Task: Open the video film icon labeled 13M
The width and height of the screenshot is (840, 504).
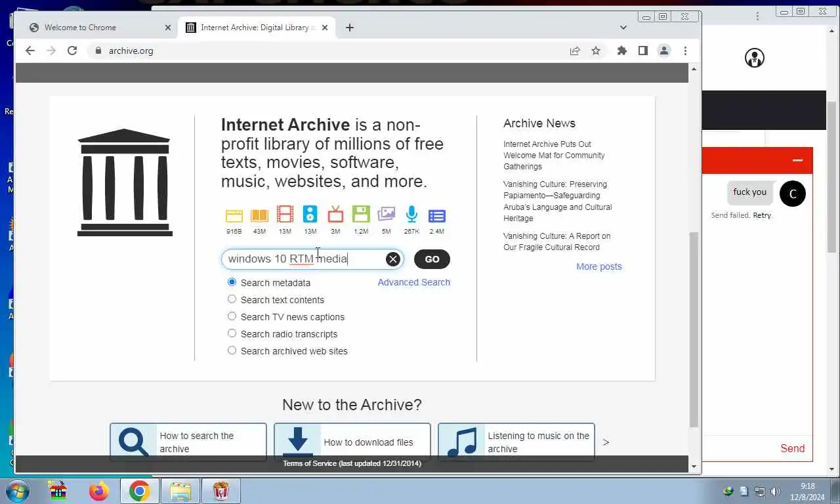Action: 285,215
